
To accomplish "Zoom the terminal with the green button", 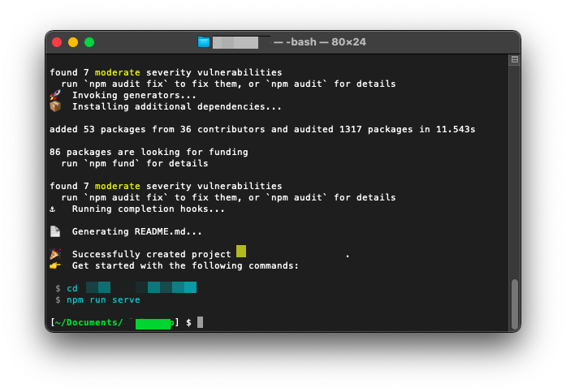I will tap(89, 42).
